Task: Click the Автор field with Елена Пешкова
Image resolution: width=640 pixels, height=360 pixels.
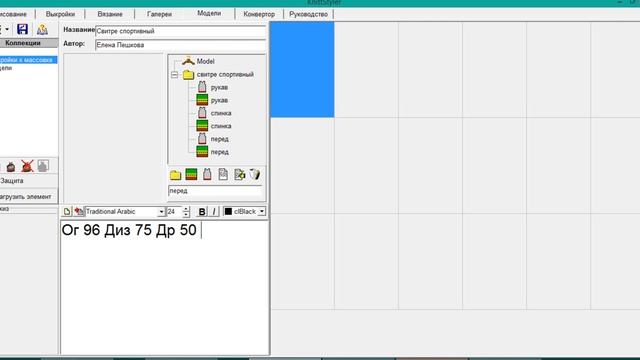Action: click(180, 45)
